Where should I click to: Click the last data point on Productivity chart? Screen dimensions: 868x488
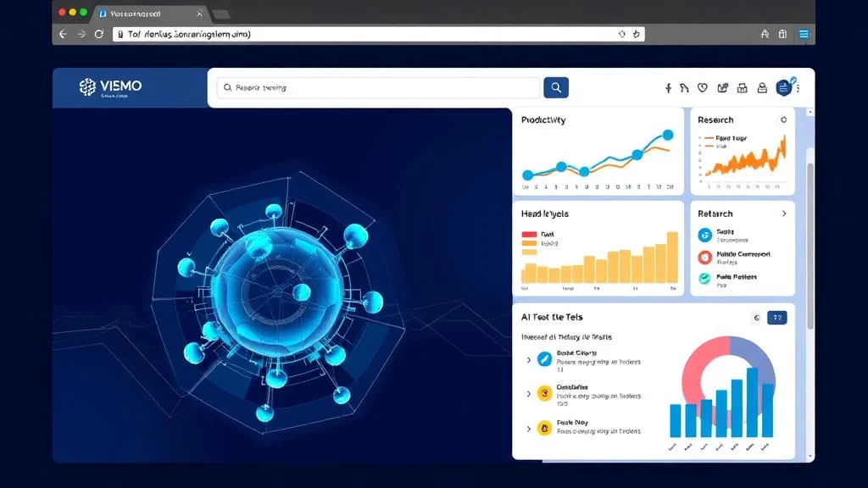[667, 135]
